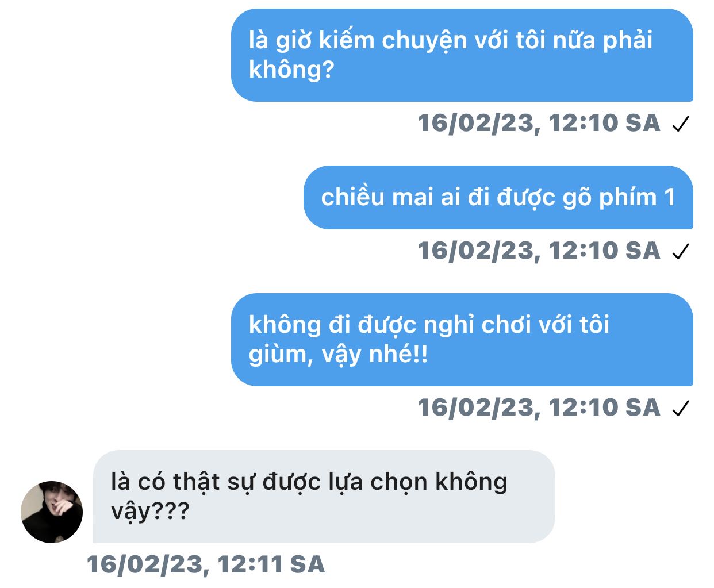
Task: Select the gray reply 'là có thật sự được lựa chọn'
Action: [x=324, y=497]
